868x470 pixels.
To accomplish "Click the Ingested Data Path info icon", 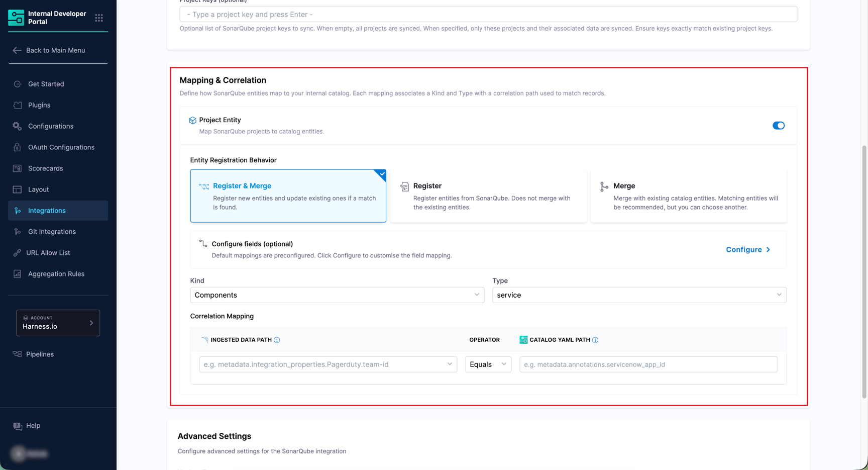I will click(277, 340).
